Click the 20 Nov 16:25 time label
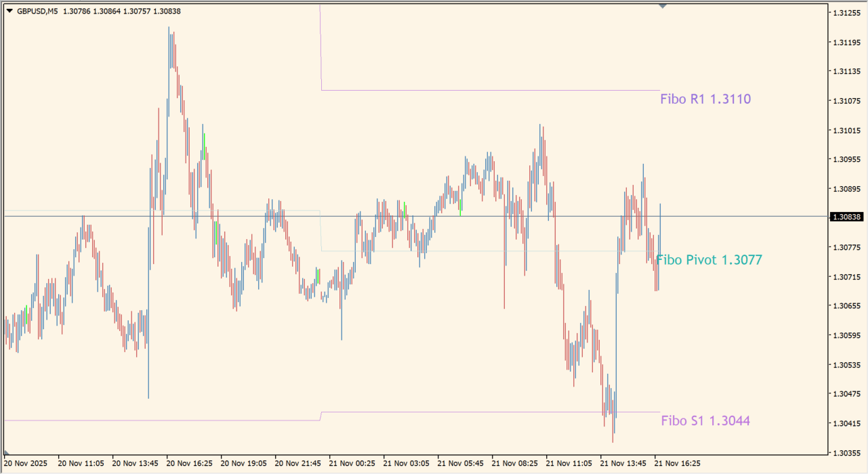The height and width of the screenshot is (474, 868). pyautogui.click(x=189, y=464)
